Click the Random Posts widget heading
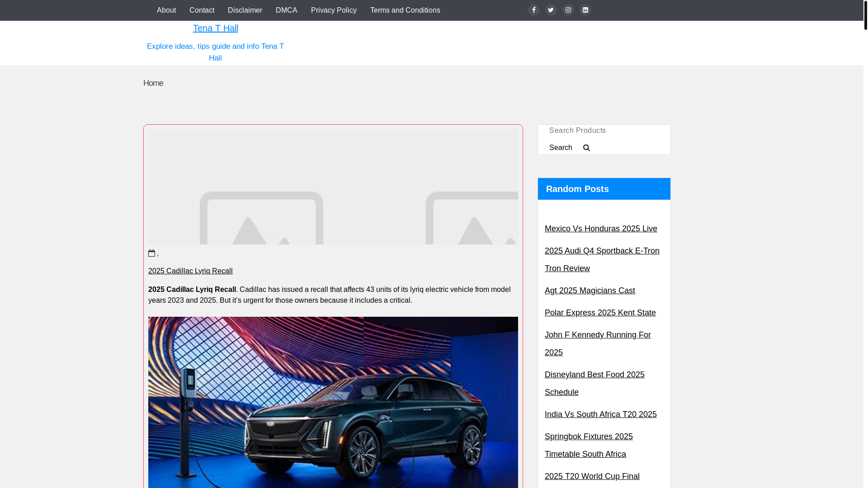The width and height of the screenshot is (868, 488). (577, 189)
